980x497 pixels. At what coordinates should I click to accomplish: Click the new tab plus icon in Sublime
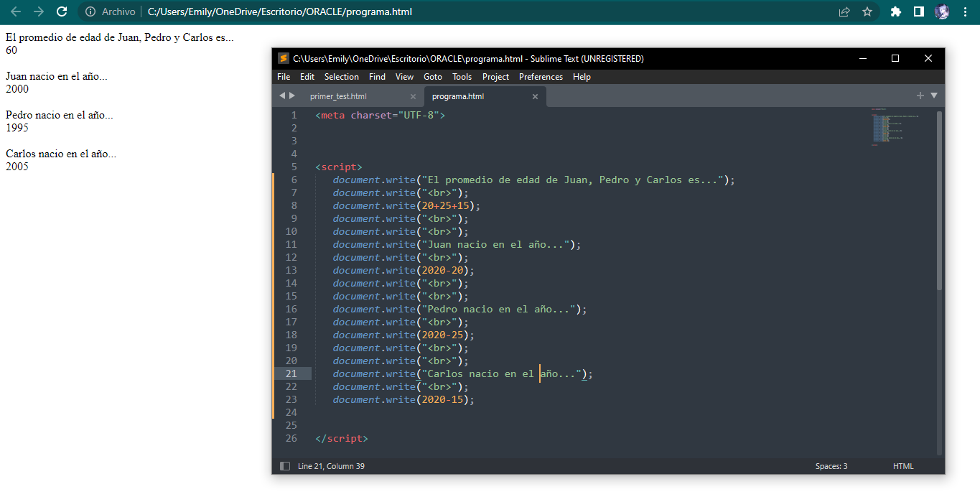pos(920,96)
